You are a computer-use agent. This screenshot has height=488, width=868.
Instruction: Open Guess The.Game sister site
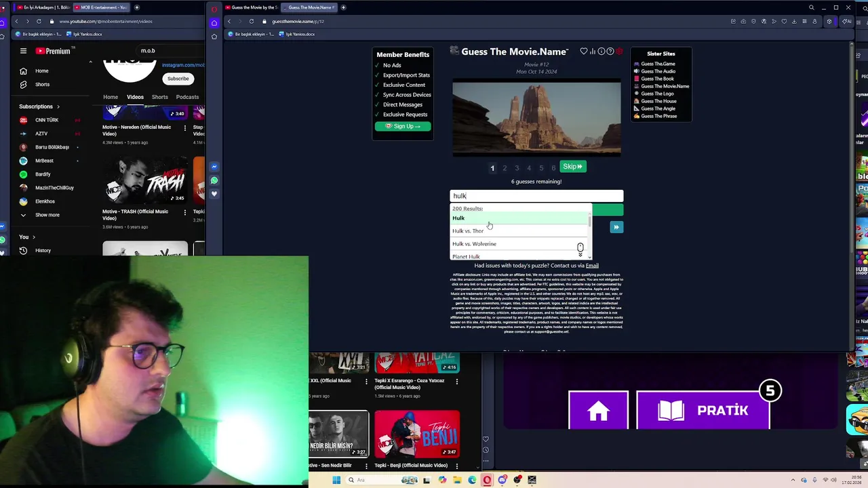[658, 64]
